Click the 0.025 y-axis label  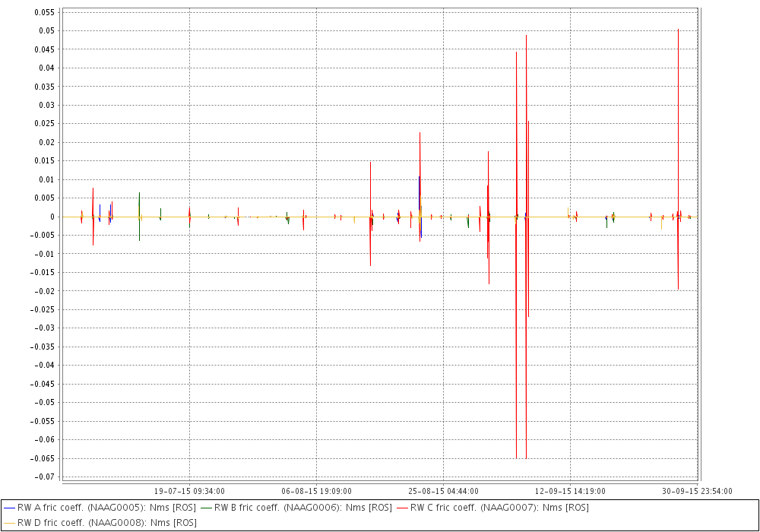[45, 124]
